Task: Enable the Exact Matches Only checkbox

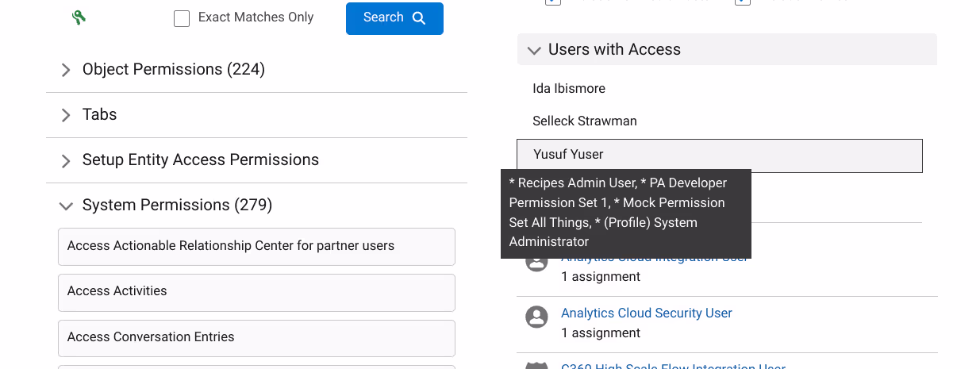Action: coord(182,18)
